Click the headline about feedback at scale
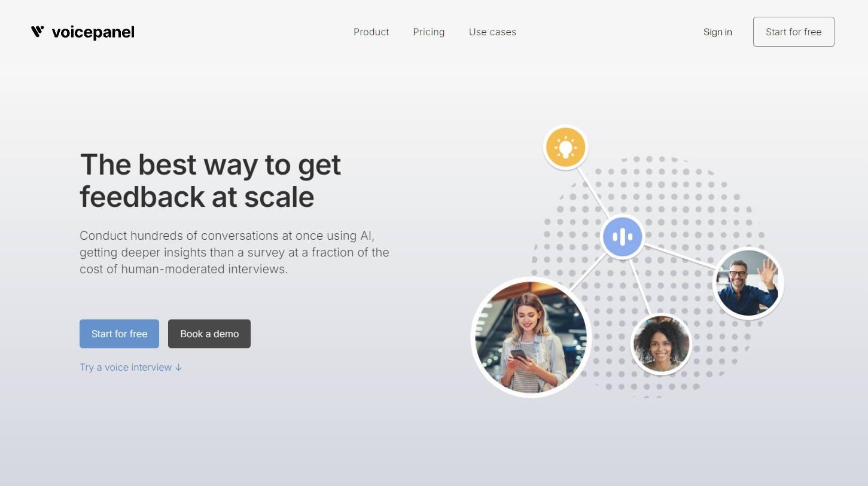 [211, 181]
